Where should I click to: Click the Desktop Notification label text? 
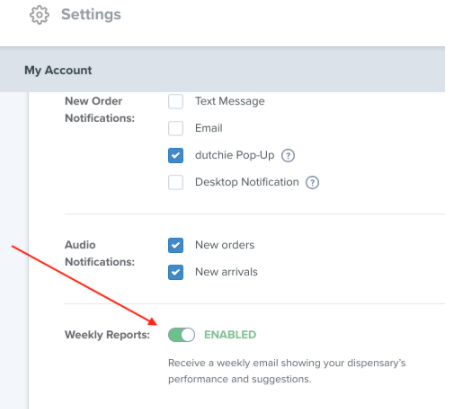click(x=247, y=182)
